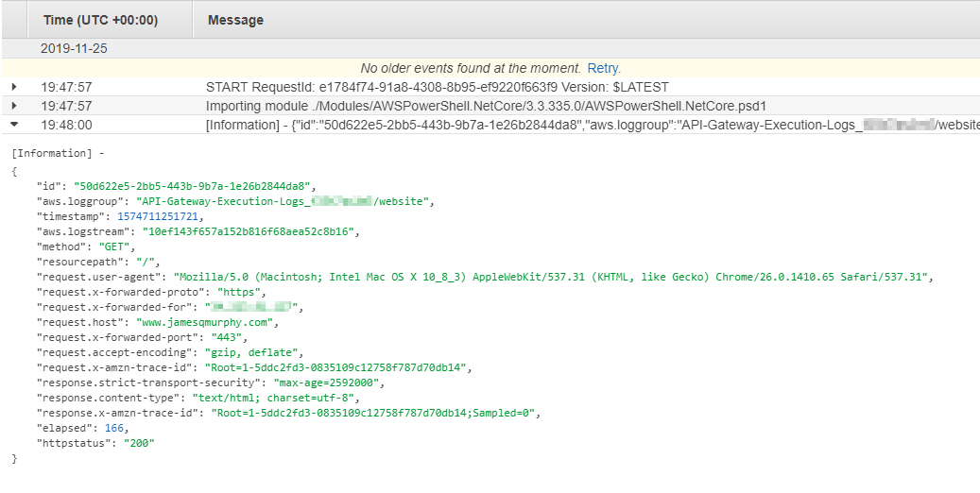Click the request.x-amzn-trace-id Root value
980x493 pixels.
[x=335, y=367]
